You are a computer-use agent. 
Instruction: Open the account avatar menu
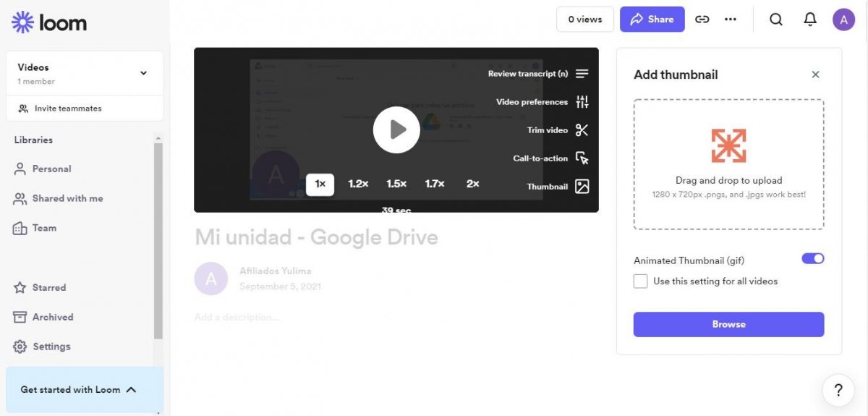tap(843, 20)
